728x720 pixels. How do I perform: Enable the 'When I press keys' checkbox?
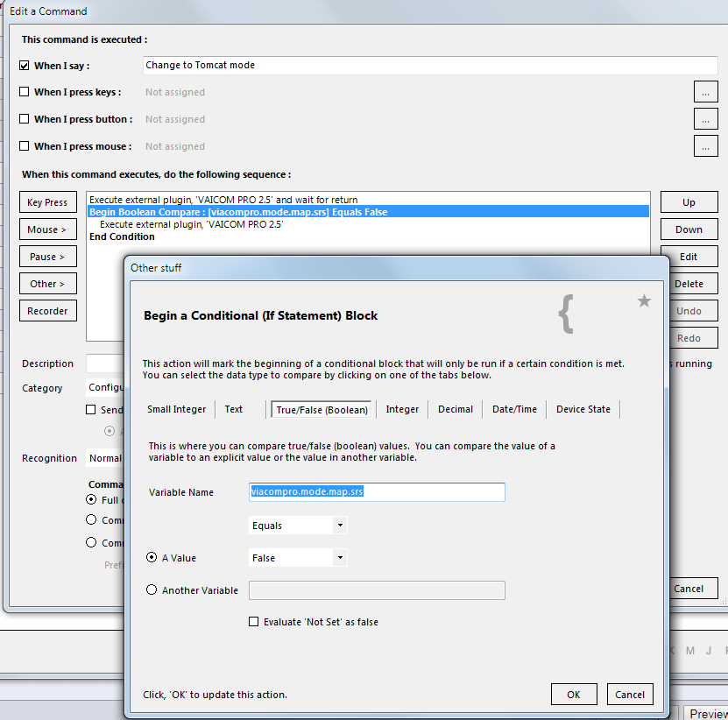click(25, 92)
